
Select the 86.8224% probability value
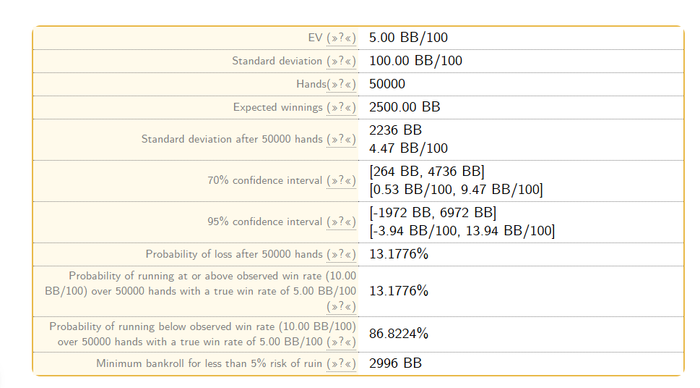click(x=399, y=334)
